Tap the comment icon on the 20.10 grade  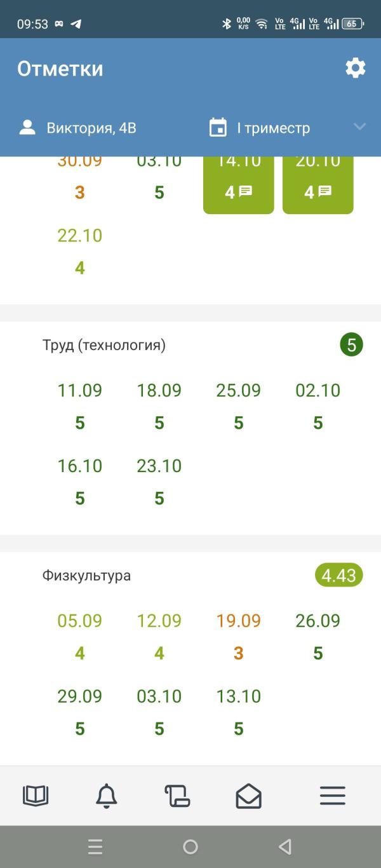[x=324, y=191]
